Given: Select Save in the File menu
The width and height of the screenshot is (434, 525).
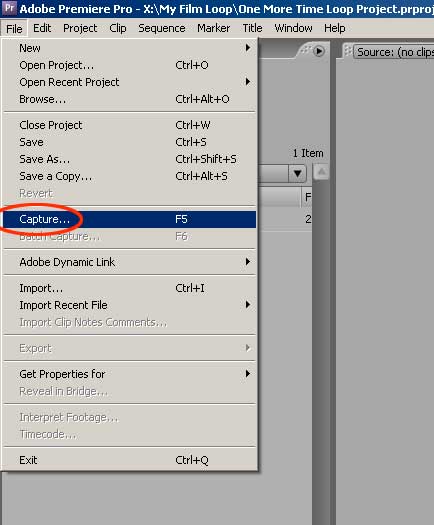Looking at the screenshot, I should [130, 142].
